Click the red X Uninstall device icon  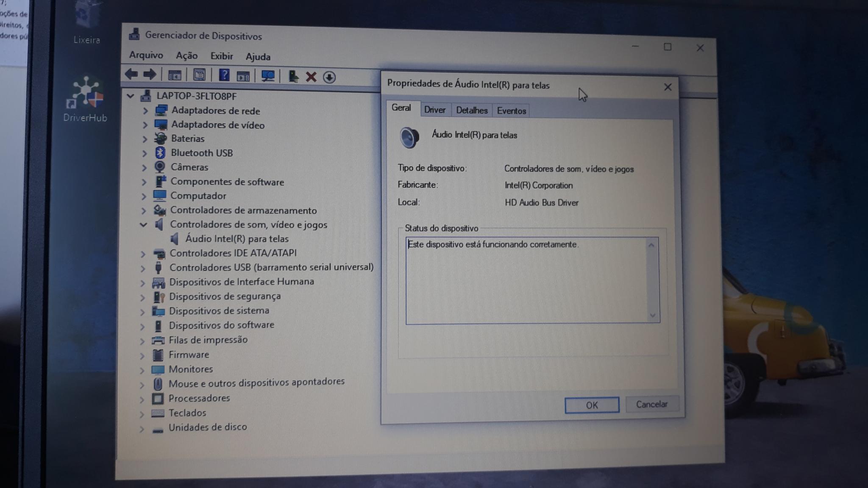click(x=311, y=77)
